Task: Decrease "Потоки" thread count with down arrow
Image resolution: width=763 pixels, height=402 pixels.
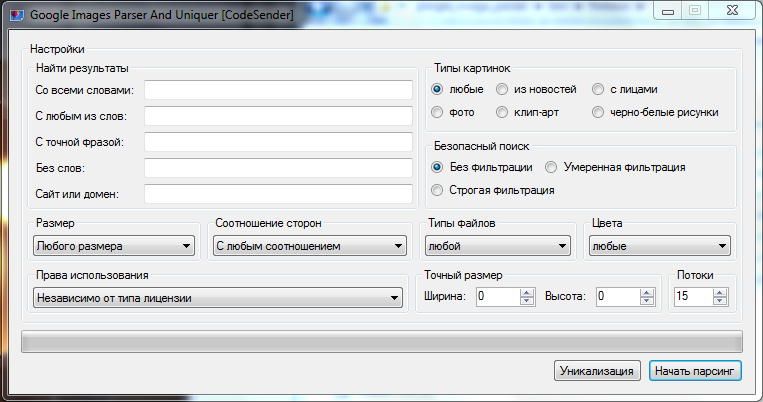Action: (720, 301)
